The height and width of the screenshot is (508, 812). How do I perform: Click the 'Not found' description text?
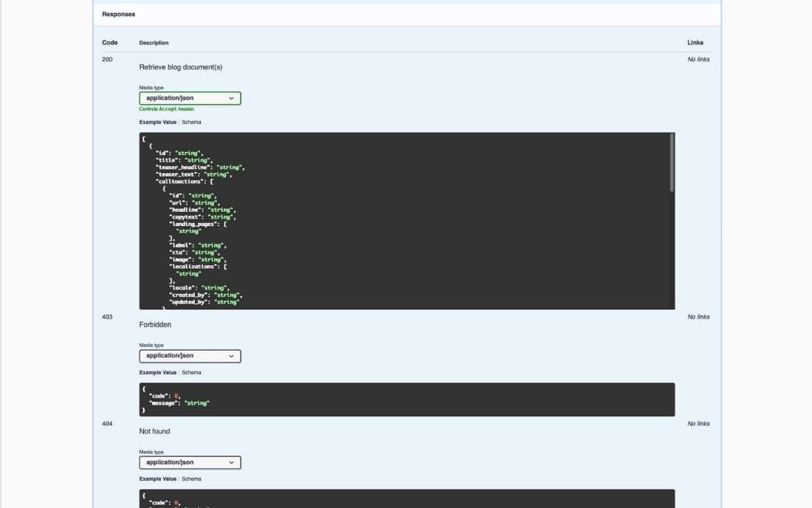154,430
